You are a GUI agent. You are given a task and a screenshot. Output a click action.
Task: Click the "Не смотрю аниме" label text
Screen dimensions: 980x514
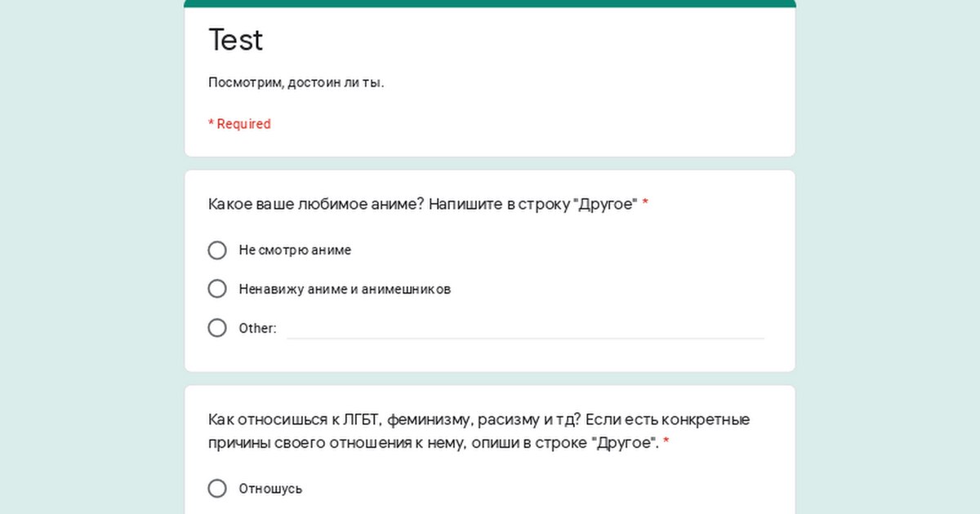pyautogui.click(x=295, y=250)
